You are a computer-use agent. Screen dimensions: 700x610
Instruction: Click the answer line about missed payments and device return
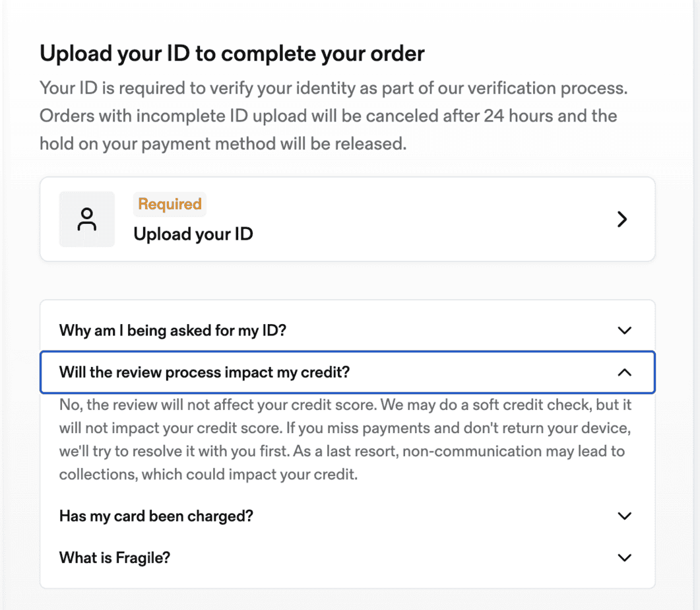(345, 428)
